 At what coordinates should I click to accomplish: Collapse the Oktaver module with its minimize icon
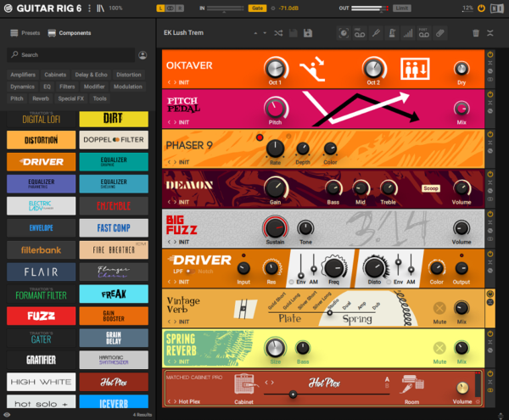pyautogui.click(x=490, y=63)
